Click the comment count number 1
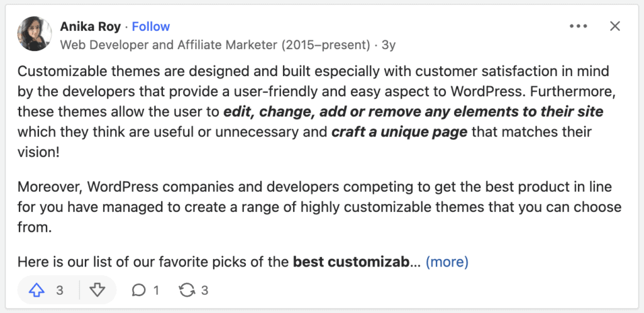The height and width of the screenshot is (313, 644). pos(156,290)
